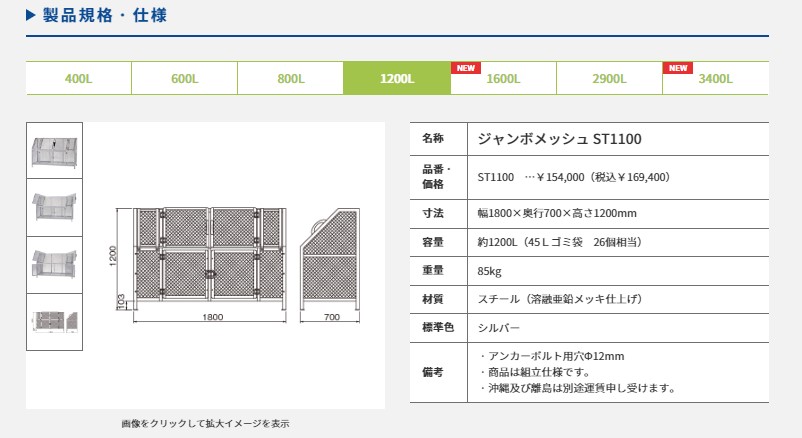Click the 容量 row label
Screen dimensions: 802x438
433,242
